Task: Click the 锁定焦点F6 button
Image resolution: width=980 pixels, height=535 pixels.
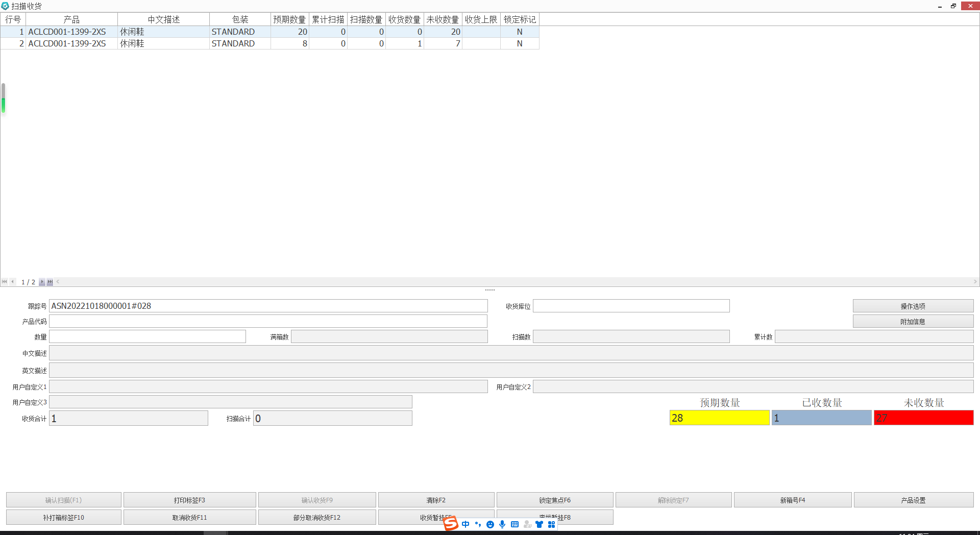Action: point(555,500)
